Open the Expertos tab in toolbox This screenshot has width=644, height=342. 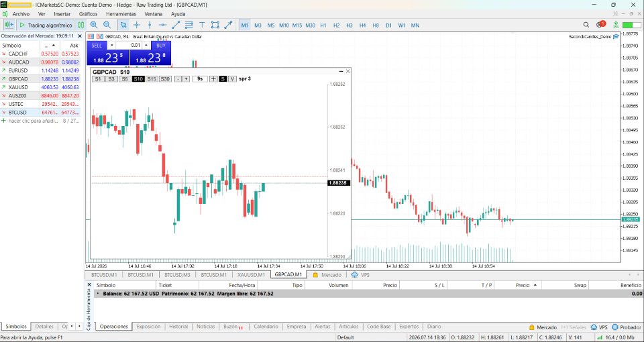tap(411, 327)
